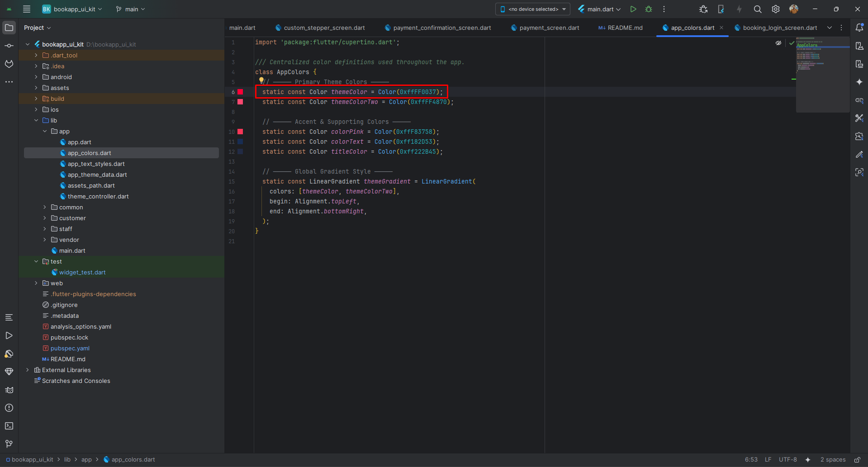The height and width of the screenshot is (467, 868).
Task: Open the Run tool window icon
Action: click(9, 335)
